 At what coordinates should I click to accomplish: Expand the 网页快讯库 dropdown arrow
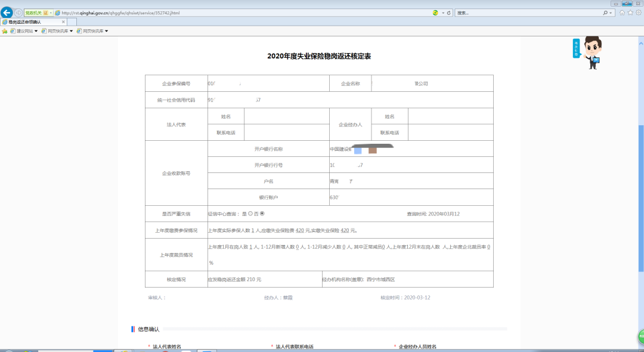[71, 30]
